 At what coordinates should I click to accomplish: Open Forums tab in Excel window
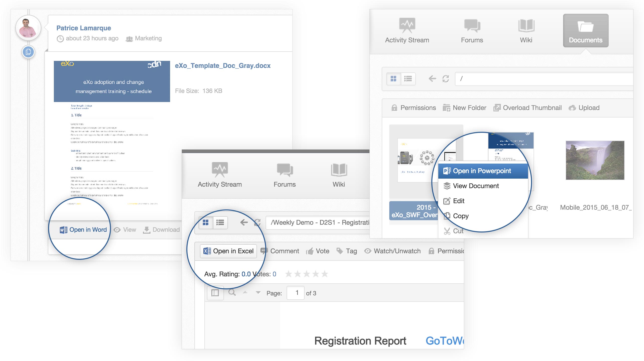click(x=285, y=175)
